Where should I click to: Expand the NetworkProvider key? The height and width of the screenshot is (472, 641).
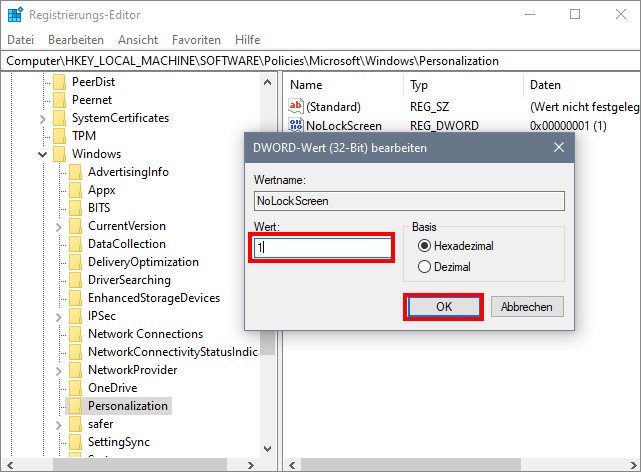pyautogui.click(x=58, y=371)
